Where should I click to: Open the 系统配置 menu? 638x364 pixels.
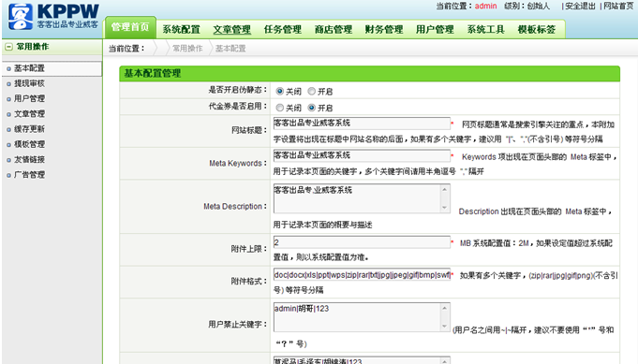coord(181,29)
